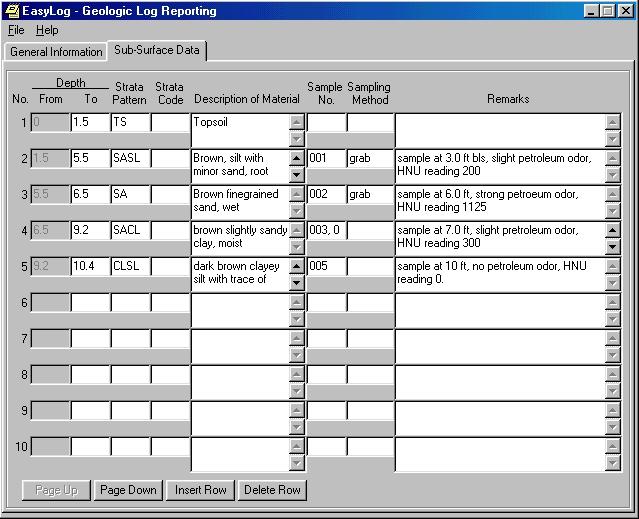Click row 2 sampling method grab field
Image resolution: width=639 pixels, height=519 pixels.
[x=370, y=158]
